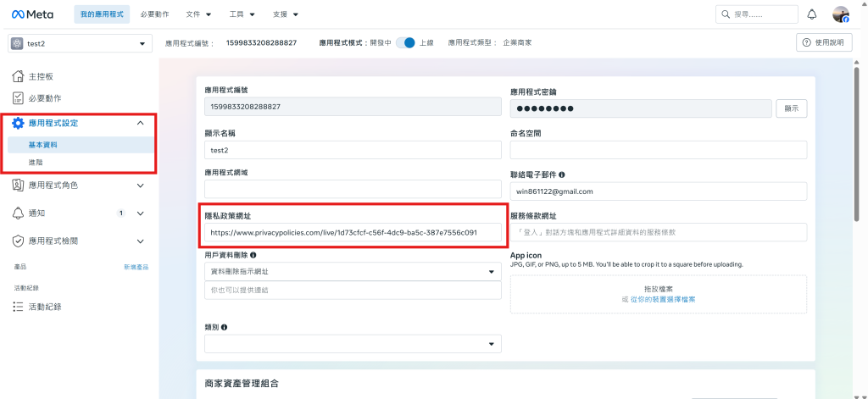This screenshot has height=399, width=868.
Task: Open 主控板 in the sidebar
Action: (41, 76)
